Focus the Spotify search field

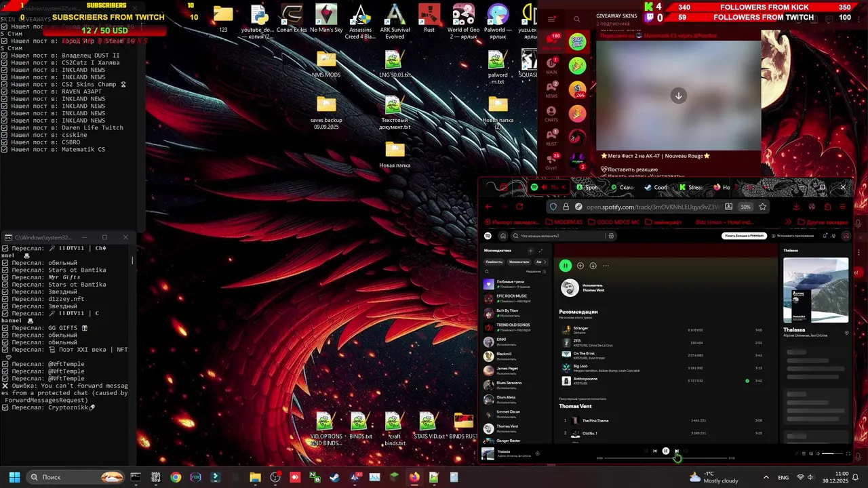(x=559, y=236)
